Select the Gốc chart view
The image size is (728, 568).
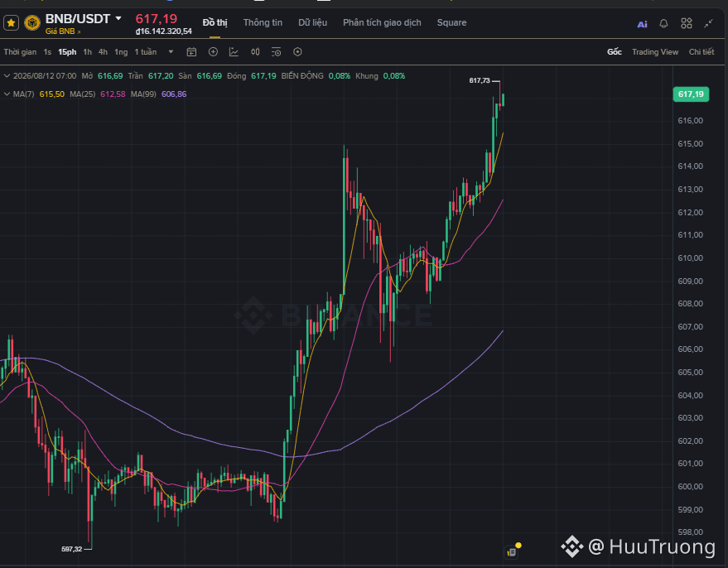(x=615, y=52)
